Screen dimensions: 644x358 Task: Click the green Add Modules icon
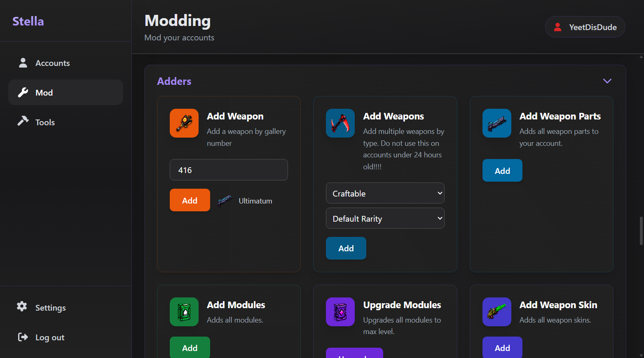[184, 312]
